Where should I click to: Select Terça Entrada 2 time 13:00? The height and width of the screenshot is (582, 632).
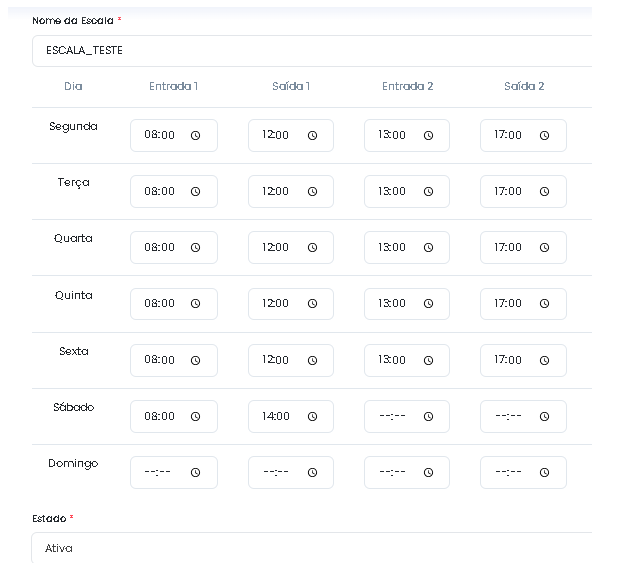(392, 191)
